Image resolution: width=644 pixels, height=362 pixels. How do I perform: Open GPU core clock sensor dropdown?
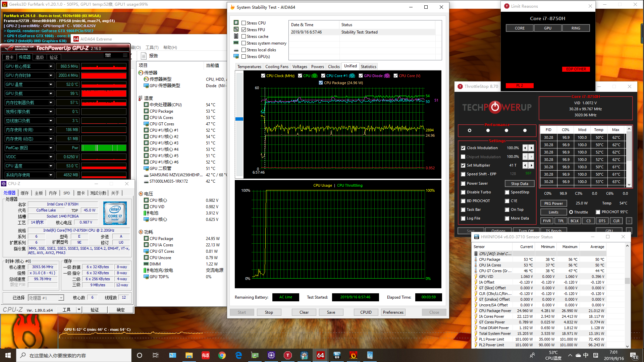click(51, 66)
